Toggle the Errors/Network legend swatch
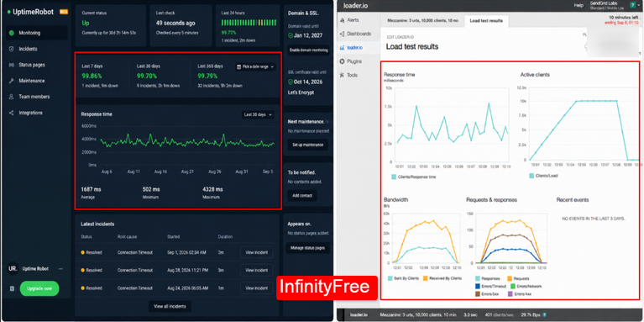 [512, 286]
